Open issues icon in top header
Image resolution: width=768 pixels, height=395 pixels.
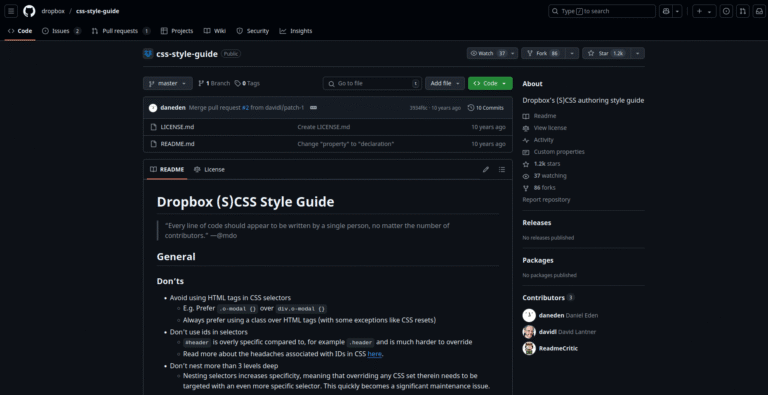[726, 11]
